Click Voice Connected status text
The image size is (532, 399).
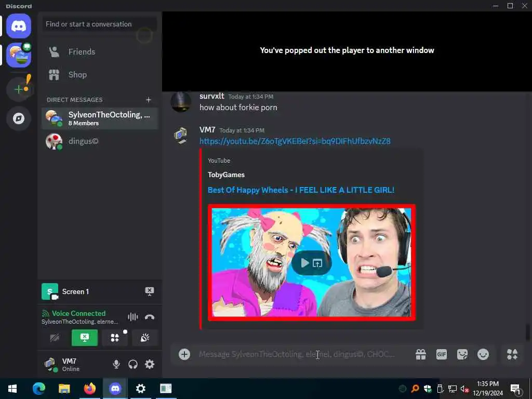coord(78,313)
